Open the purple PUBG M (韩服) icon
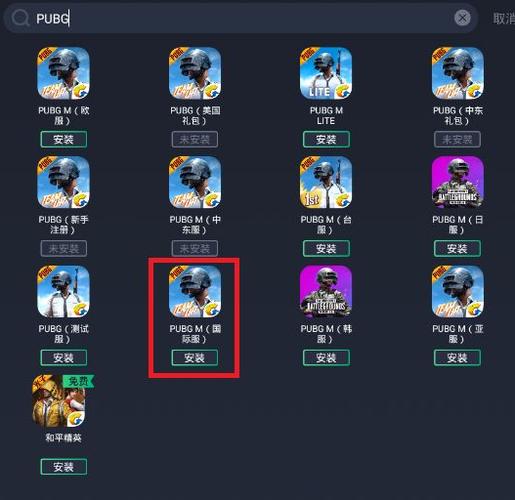The image size is (515, 500). [x=326, y=291]
